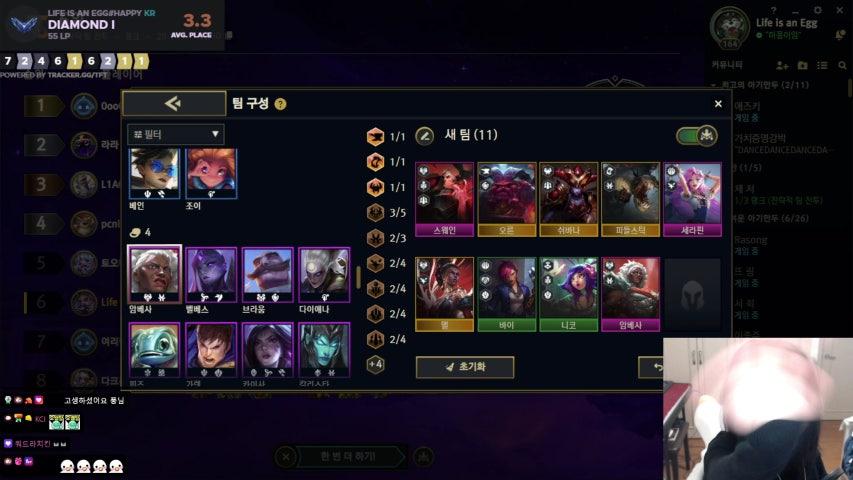This screenshot has width=853, height=480.
Task: Open the 필터 dropdown
Action: [176, 134]
